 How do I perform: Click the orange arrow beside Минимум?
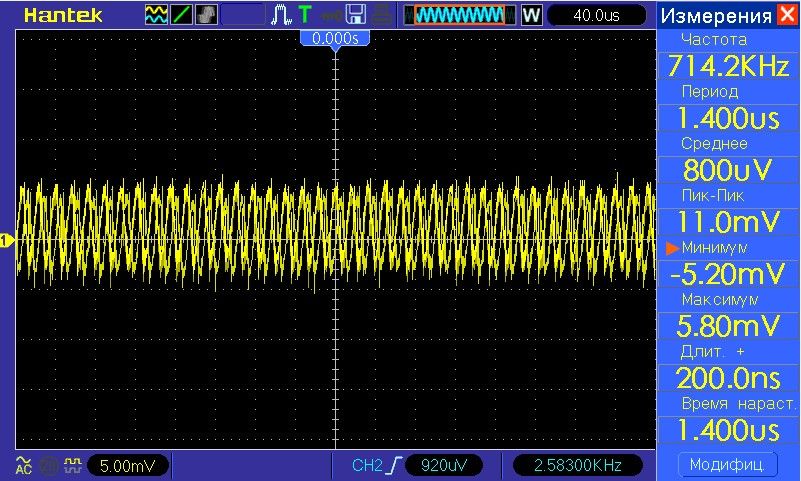pos(672,248)
